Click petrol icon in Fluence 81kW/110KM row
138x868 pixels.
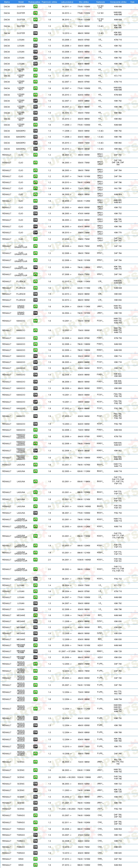click(35, 281)
